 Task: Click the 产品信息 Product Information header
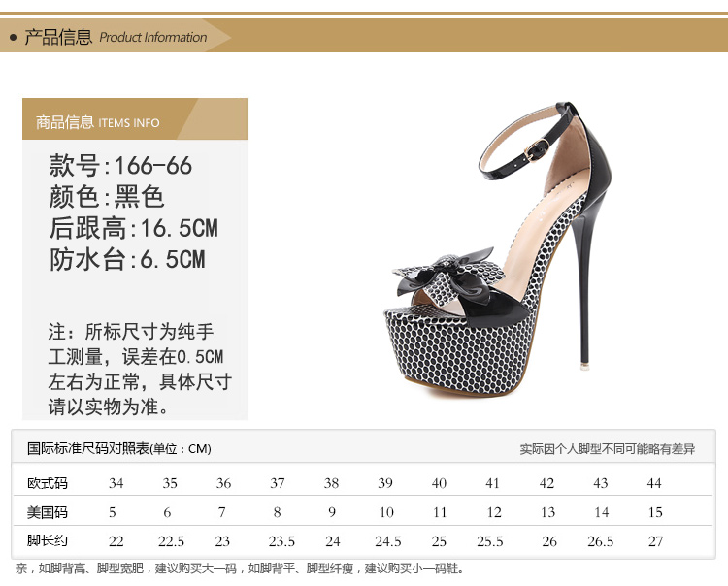[x=115, y=38]
